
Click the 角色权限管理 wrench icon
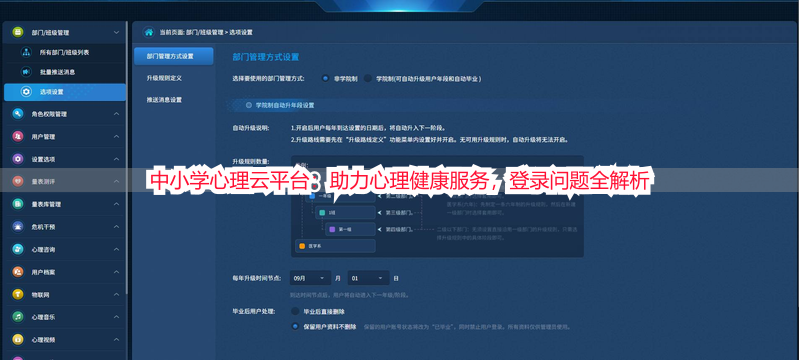point(18,114)
